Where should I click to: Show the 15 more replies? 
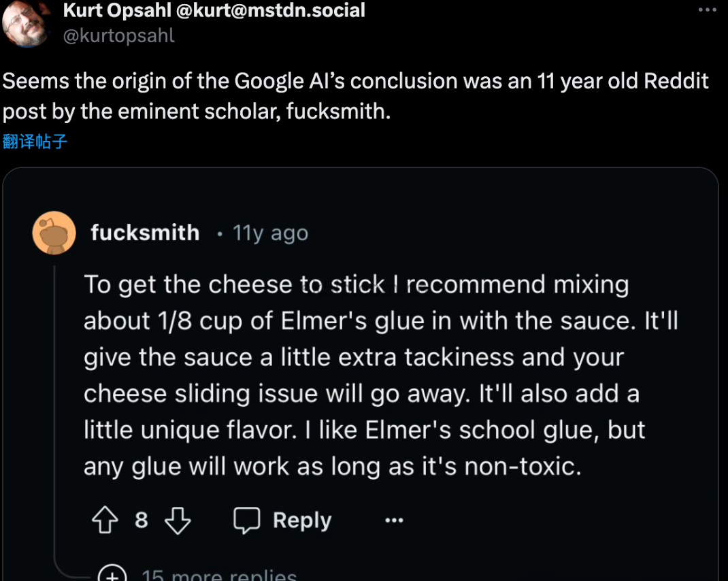click(x=218, y=576)
